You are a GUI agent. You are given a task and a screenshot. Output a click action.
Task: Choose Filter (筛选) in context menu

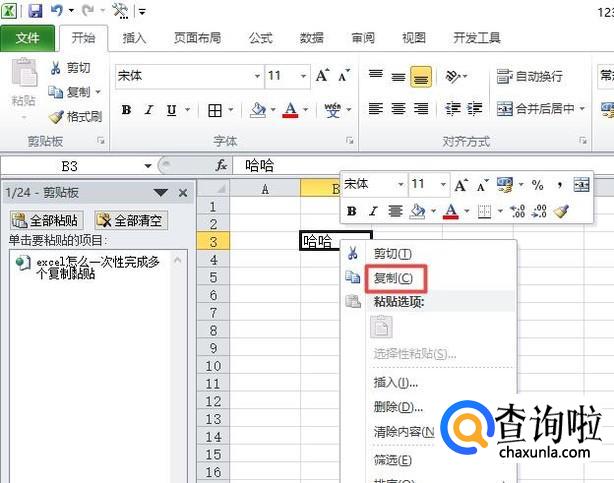[x=392, y=460]
